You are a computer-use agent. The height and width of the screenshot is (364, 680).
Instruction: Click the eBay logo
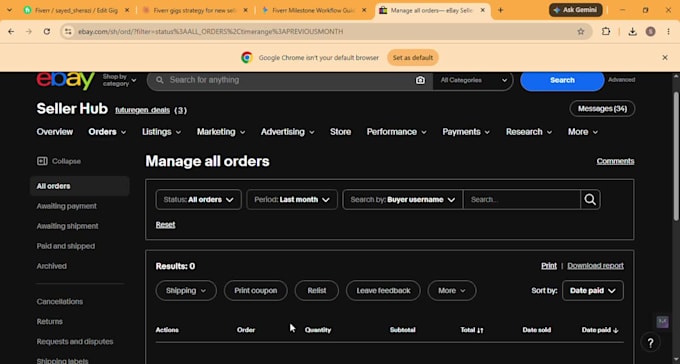click(x=65, y=80)
